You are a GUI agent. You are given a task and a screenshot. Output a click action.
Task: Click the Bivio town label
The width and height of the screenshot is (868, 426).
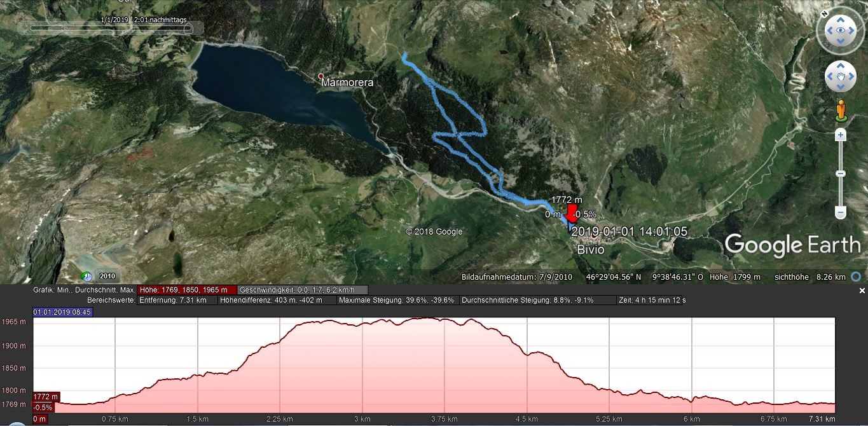(x=590, y=250)
